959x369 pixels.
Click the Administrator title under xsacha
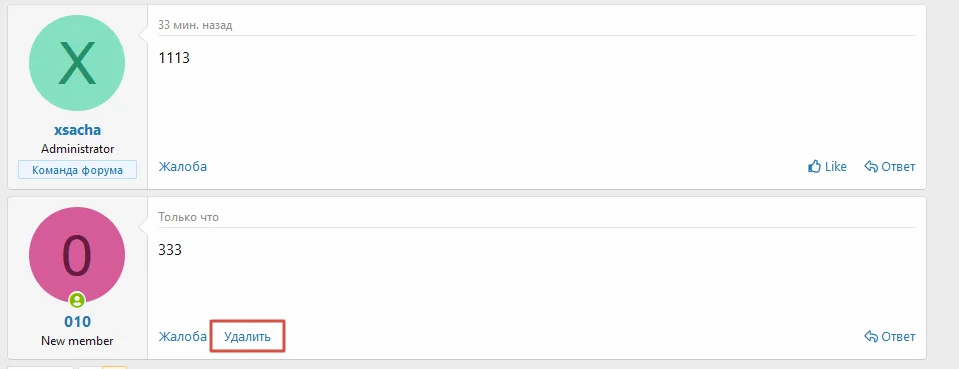[x=78, y=149]
